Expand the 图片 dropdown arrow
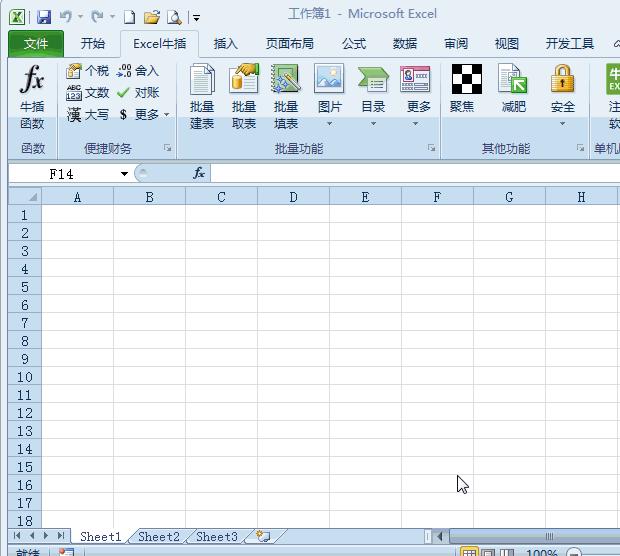 coord(329,124)
